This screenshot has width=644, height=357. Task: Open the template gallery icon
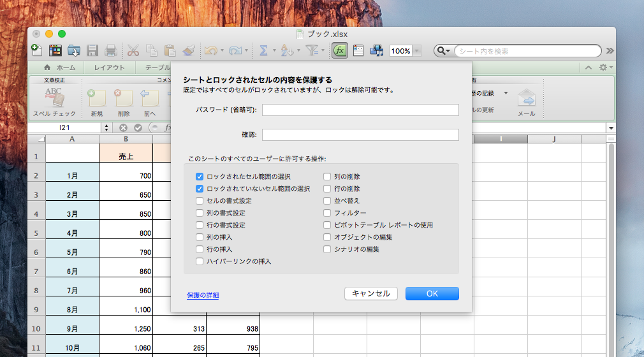55,50
